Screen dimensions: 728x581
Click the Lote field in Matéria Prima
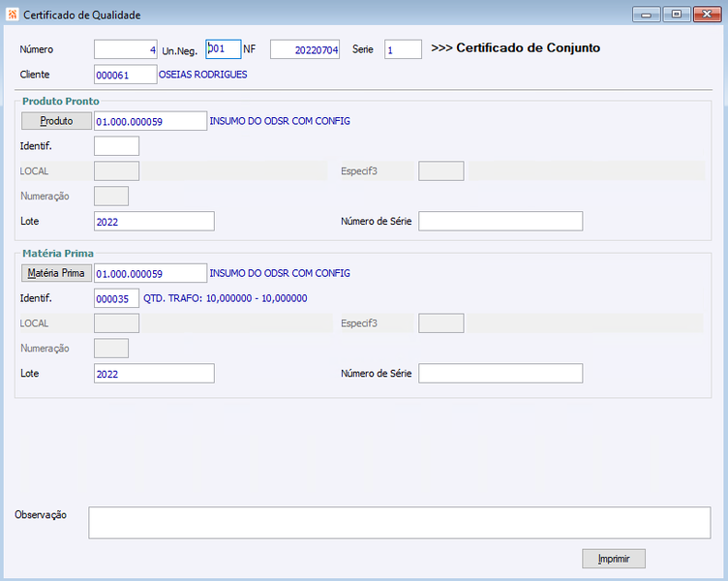[154, 374]
